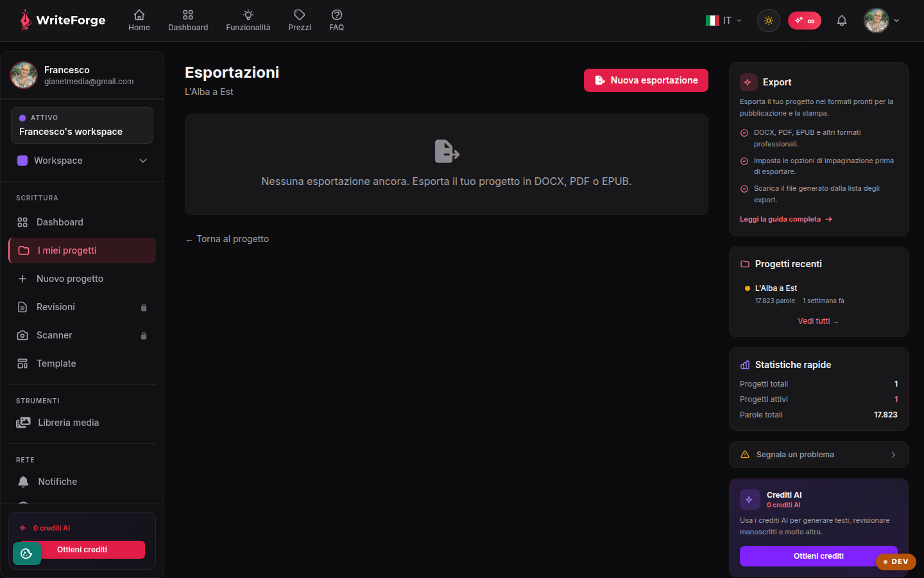Toggle light theme sun button
924x578 pixels.
click(x=769, y=21)
